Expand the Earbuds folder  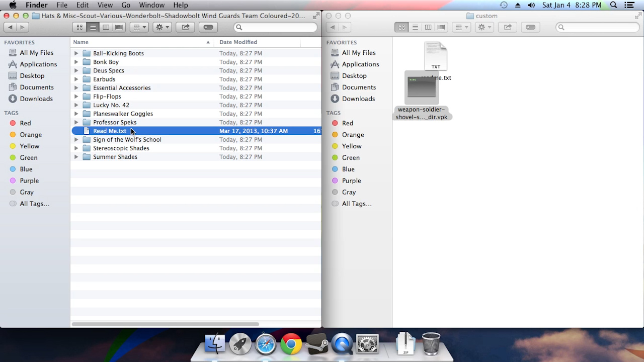coord(76,79)
